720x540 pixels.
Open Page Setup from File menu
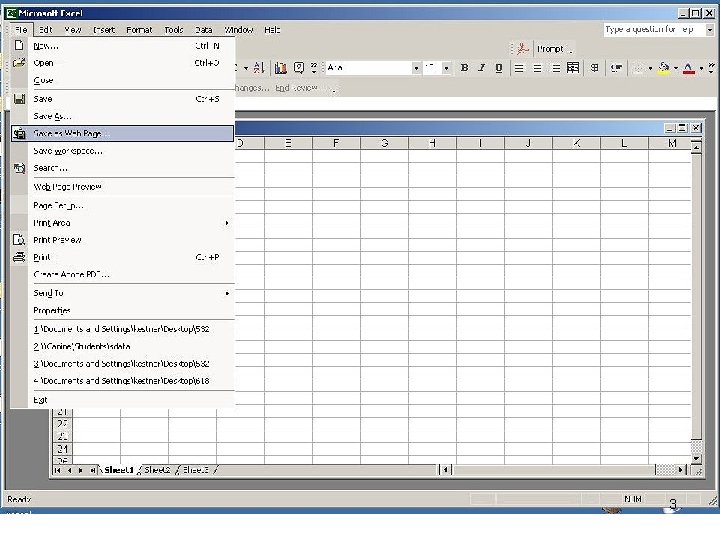tap(122, 206)
